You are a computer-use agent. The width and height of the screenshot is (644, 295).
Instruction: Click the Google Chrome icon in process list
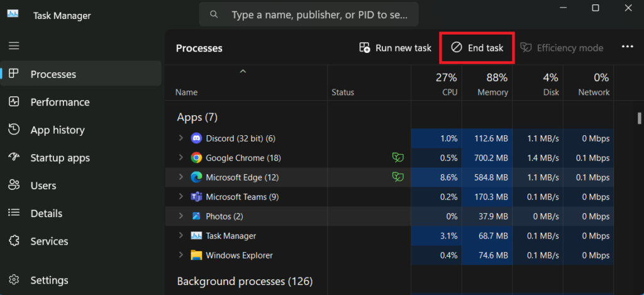click(x=196, y=158)
